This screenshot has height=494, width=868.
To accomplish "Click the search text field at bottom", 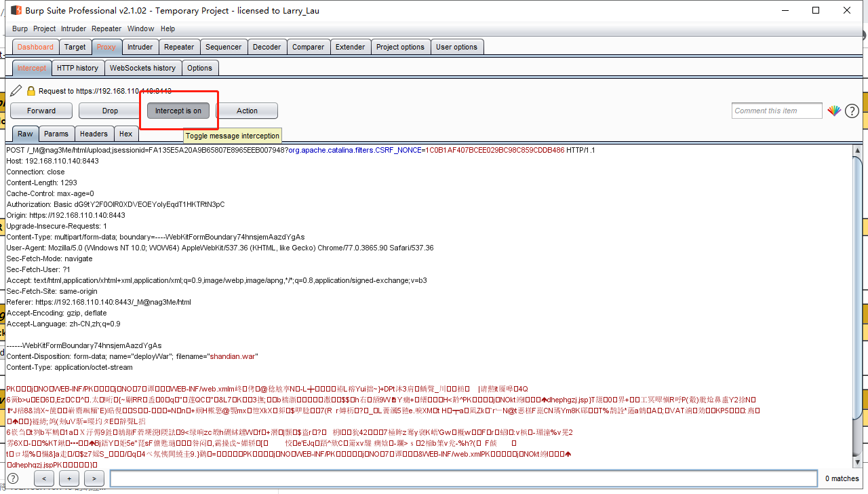I will pos(465,478).
